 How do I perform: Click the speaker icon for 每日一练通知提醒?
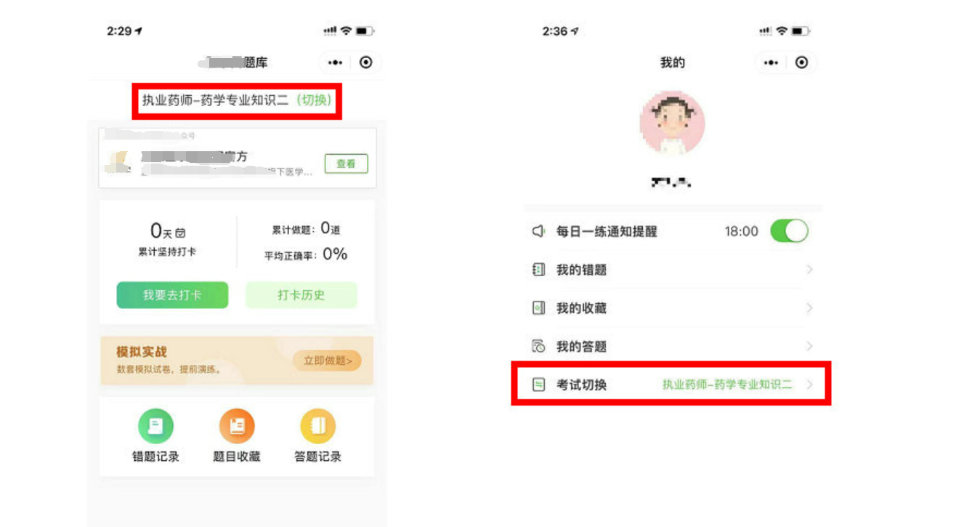coord(538,231)
